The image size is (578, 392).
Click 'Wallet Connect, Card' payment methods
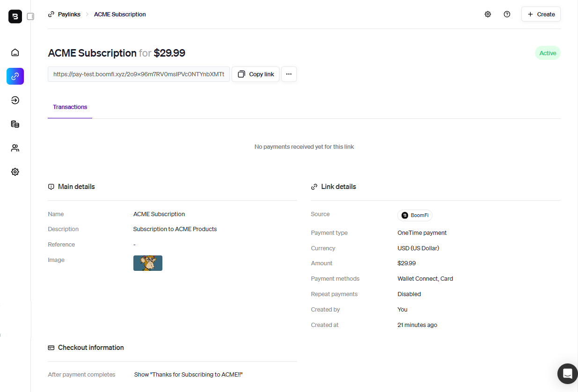pos(425,279)
